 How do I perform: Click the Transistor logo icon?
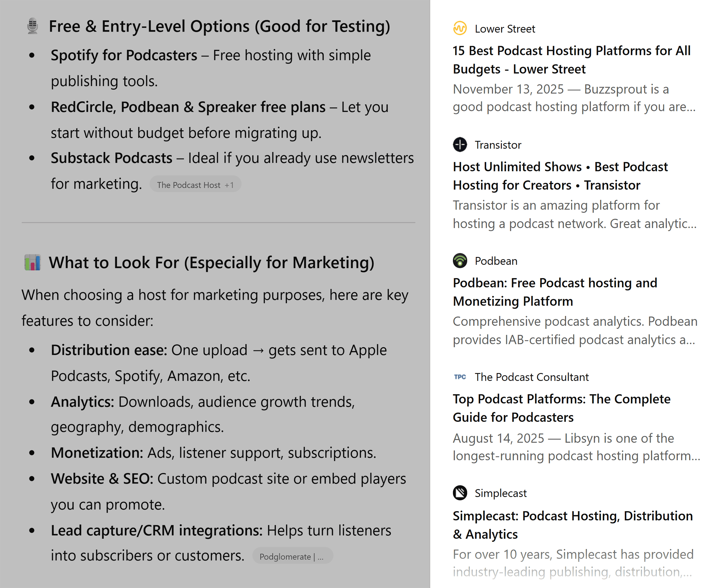pos(460,145)
